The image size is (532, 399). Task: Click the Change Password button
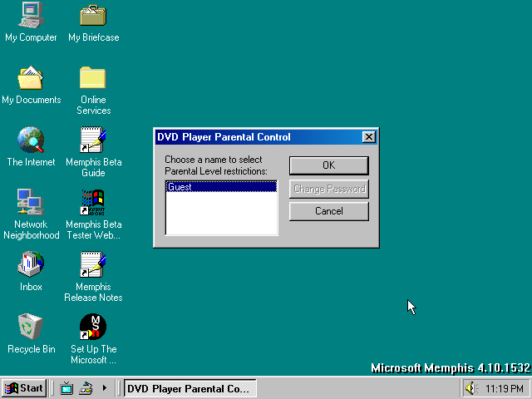329,189
